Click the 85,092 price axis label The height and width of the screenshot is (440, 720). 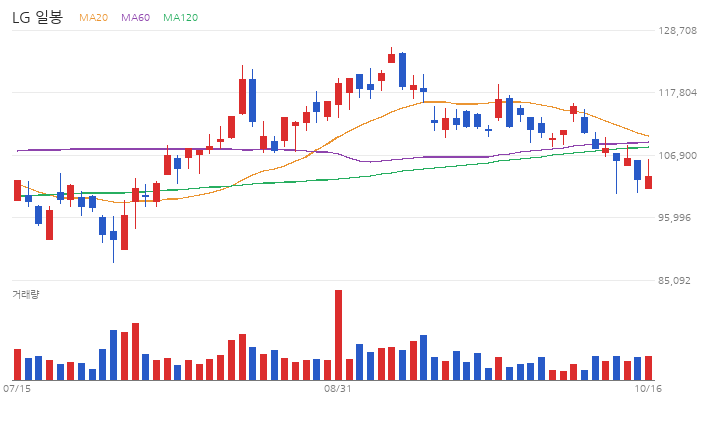pyautogui.click(x=675, y=281)
